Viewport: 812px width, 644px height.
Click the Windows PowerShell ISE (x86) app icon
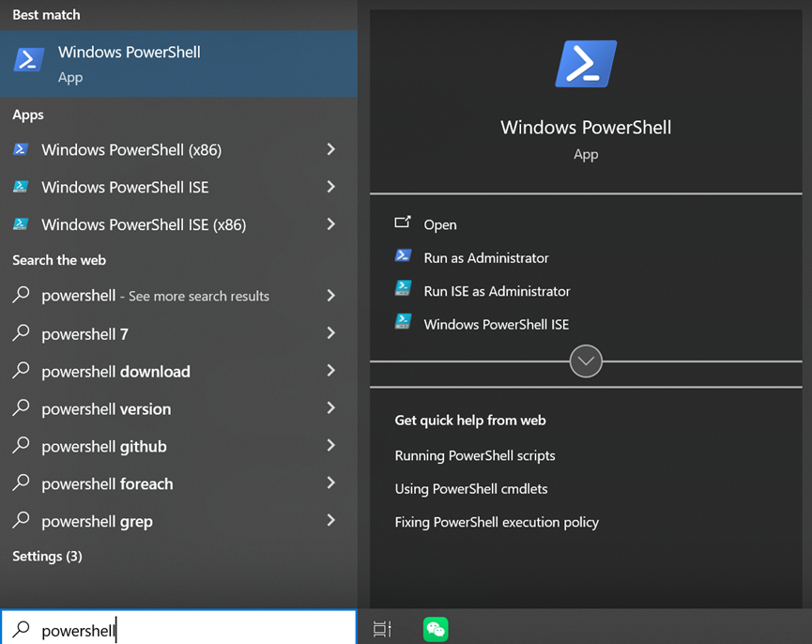pyautogui.click(x=21, y=224)
